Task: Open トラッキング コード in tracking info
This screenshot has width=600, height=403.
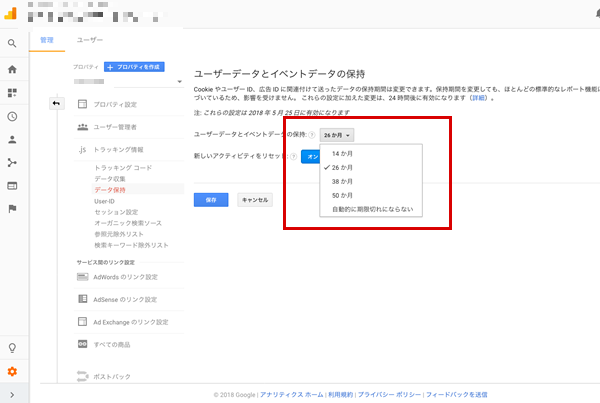Action: (x=123, y=167)
